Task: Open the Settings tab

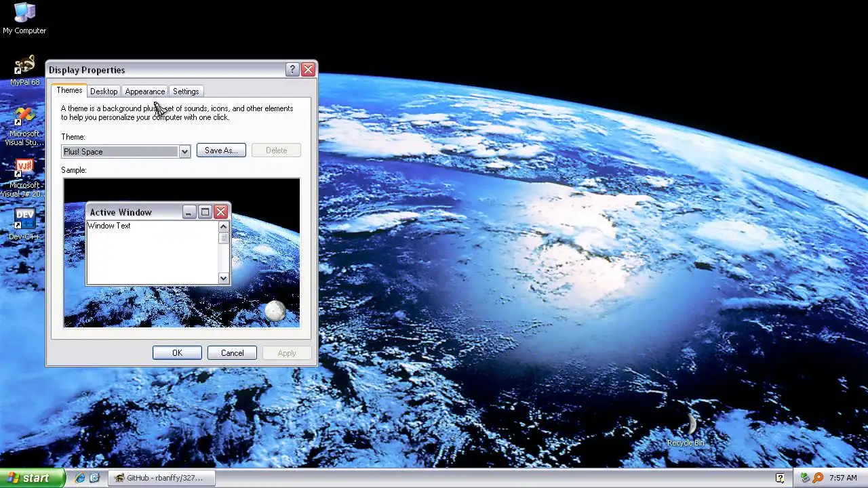Action: click(186, 91)
